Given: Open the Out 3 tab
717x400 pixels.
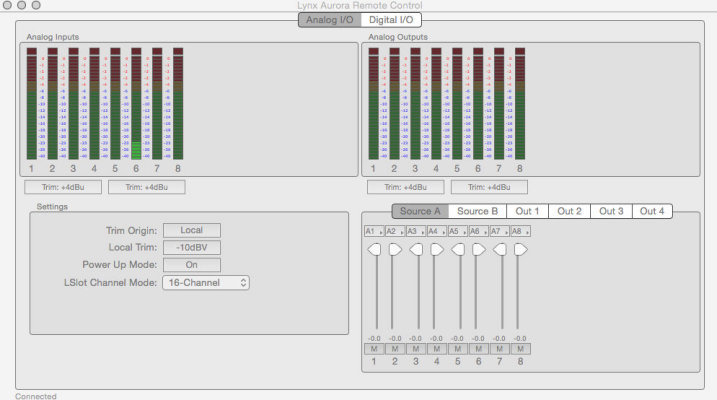Looking at the screenshot, I should pos(611,211).
